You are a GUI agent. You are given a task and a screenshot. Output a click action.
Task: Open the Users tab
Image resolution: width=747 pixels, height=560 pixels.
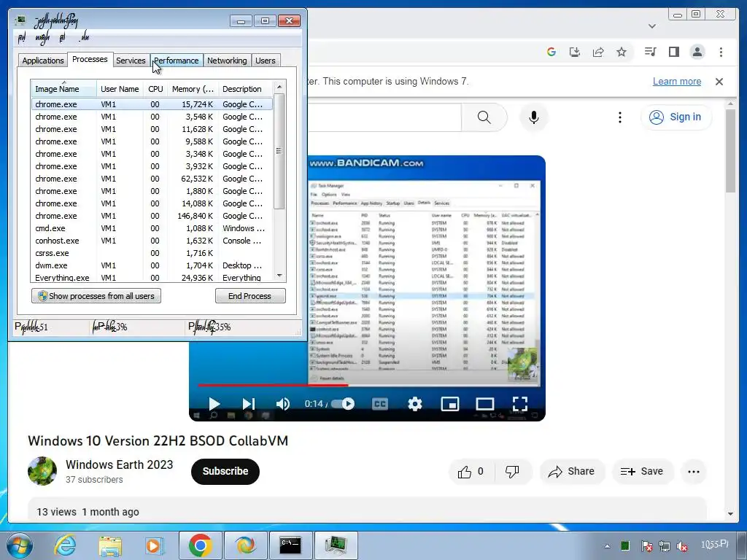coord(265,61)
